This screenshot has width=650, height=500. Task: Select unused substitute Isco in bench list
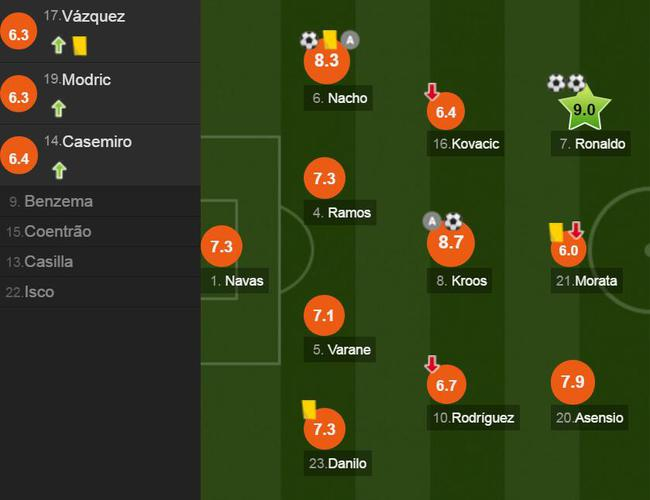[x=38, y=292]
